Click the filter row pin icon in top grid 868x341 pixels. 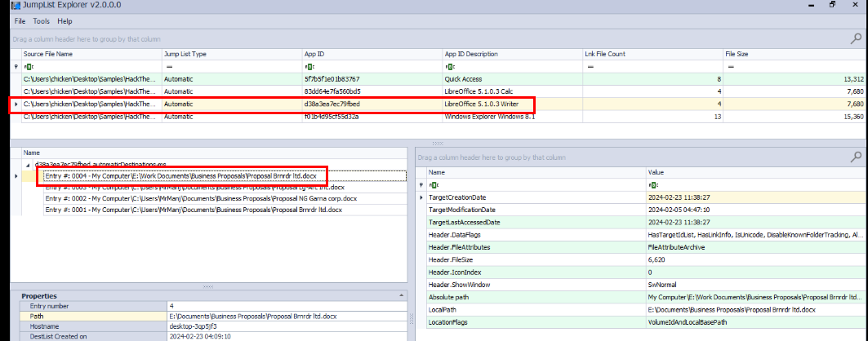point(16,66)
